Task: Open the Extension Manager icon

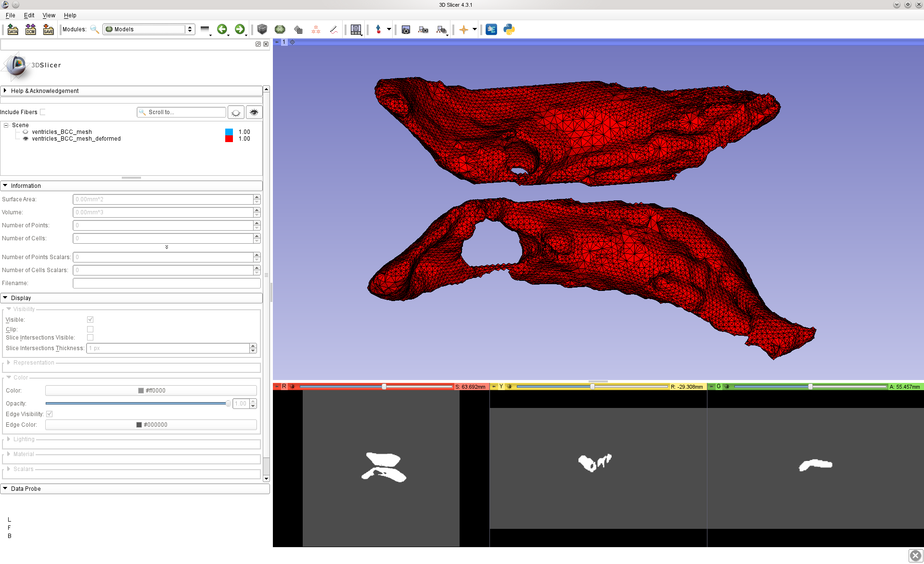Action: 491,29
